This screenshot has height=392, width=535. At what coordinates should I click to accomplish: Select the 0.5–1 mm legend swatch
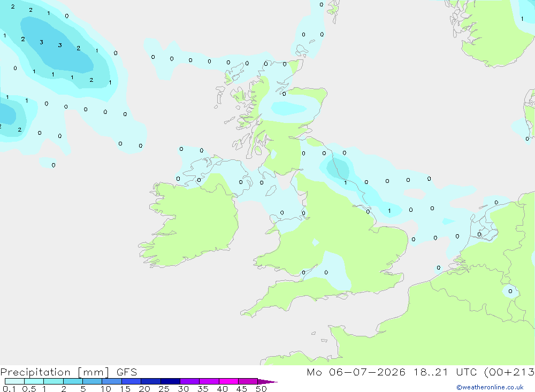pos(34,381)
